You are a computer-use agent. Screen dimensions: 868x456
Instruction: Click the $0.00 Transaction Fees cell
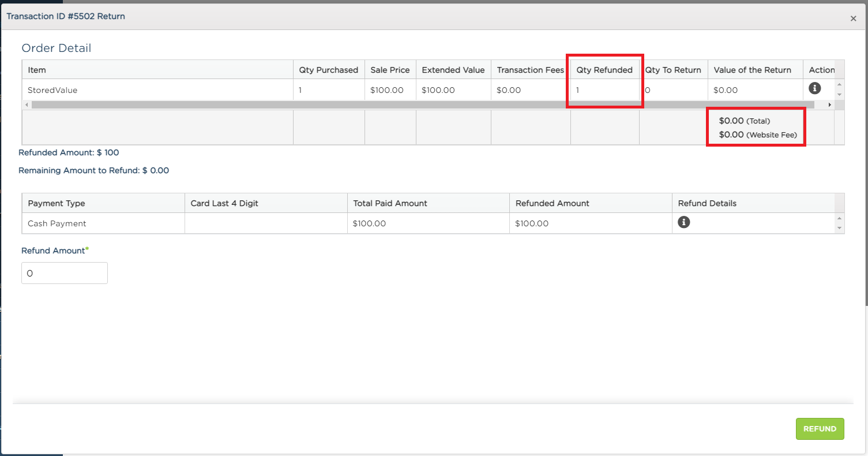pos(531,90)
